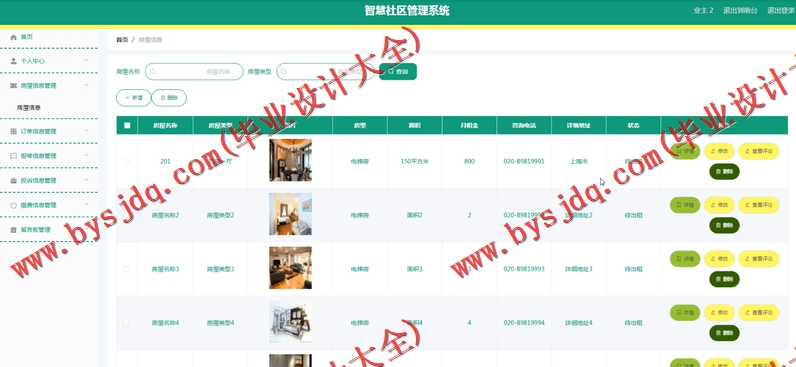Go to 首页 in the breadcrumb

122,40
